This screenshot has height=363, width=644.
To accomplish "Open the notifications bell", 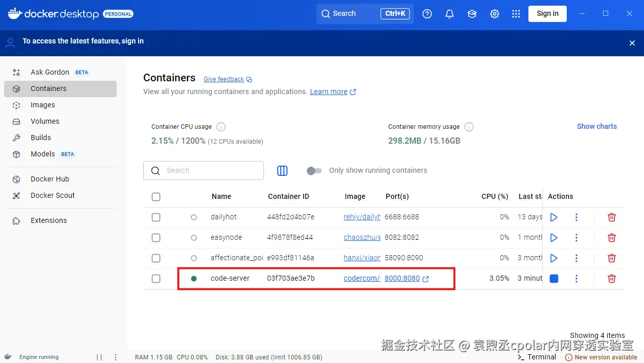I will click(450, 14).
